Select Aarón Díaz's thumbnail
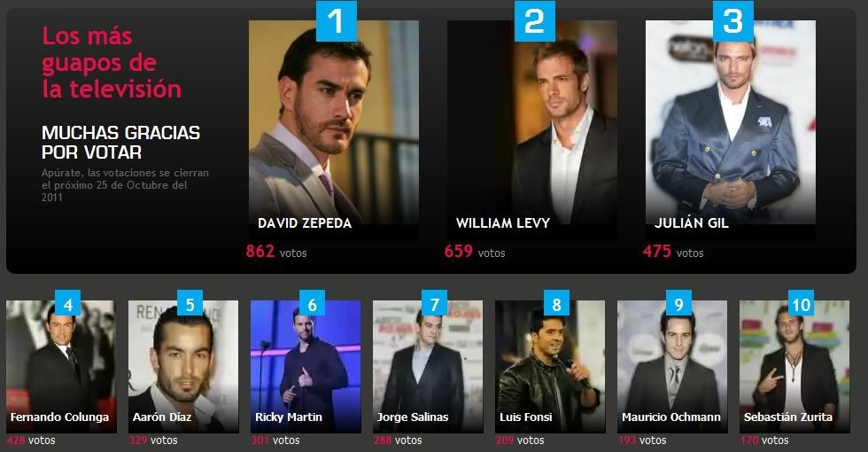Viewport: 868px width, 452px height. [183, 366]
